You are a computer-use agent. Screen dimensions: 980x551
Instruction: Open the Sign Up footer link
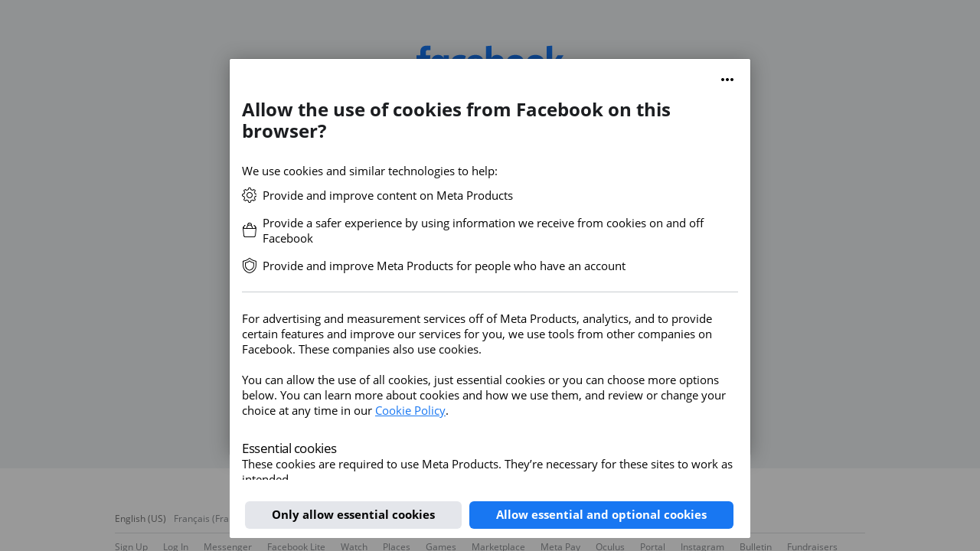click(131, 546)
